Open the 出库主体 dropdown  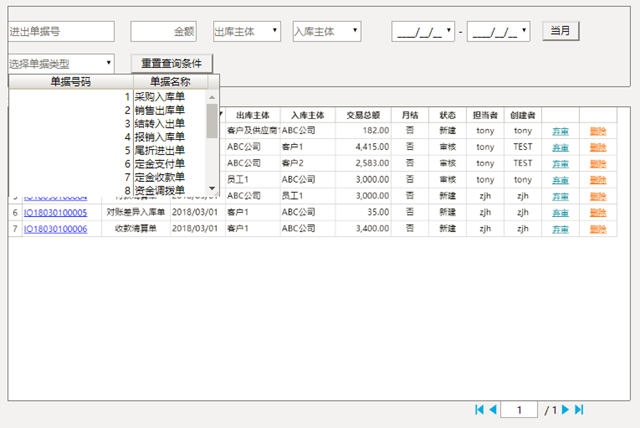(x=275, y=30)
